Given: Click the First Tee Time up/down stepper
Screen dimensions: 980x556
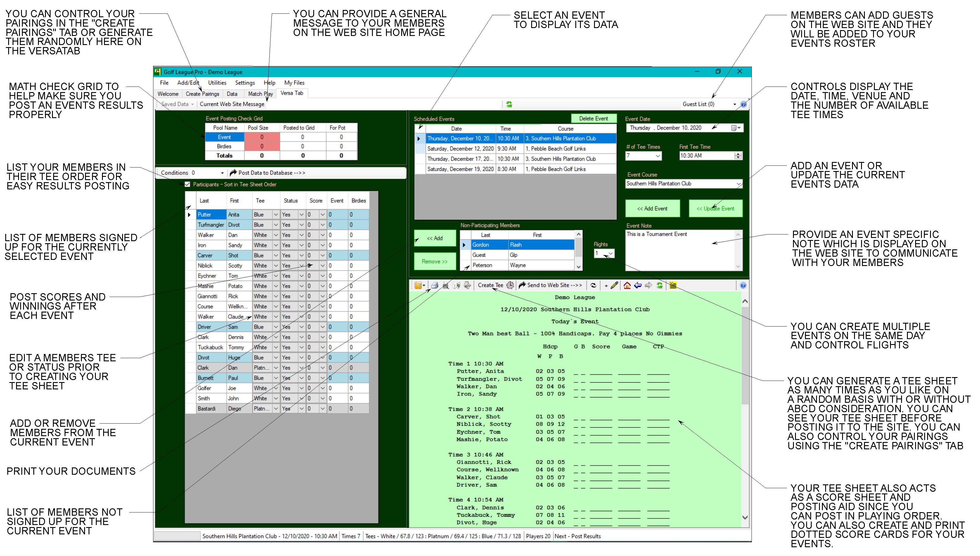Looking at the screenshot, I should pos(738,156).
